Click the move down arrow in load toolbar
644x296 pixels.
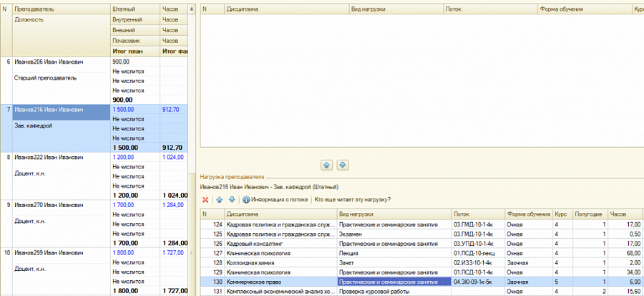(x=232, y=200)
